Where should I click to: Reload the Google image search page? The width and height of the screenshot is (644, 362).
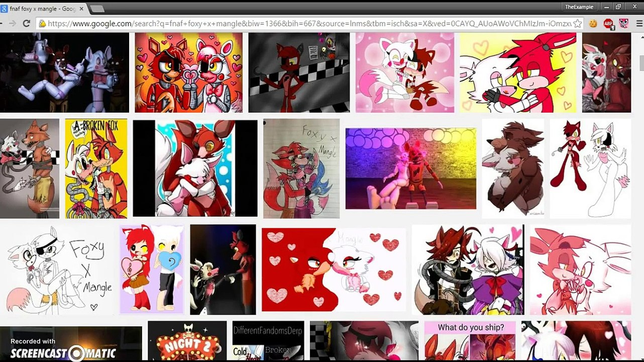(x=27, y=24)
